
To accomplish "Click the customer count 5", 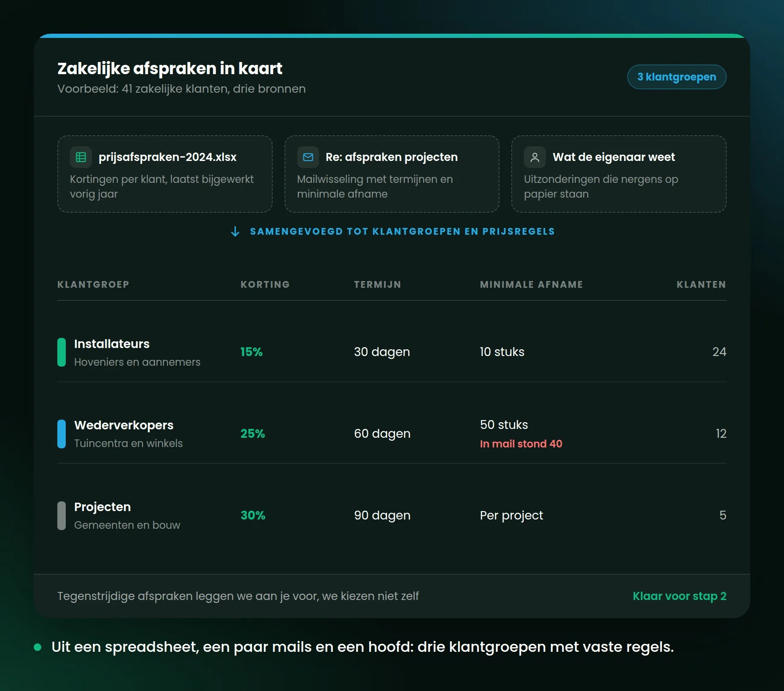I will 723,515.
